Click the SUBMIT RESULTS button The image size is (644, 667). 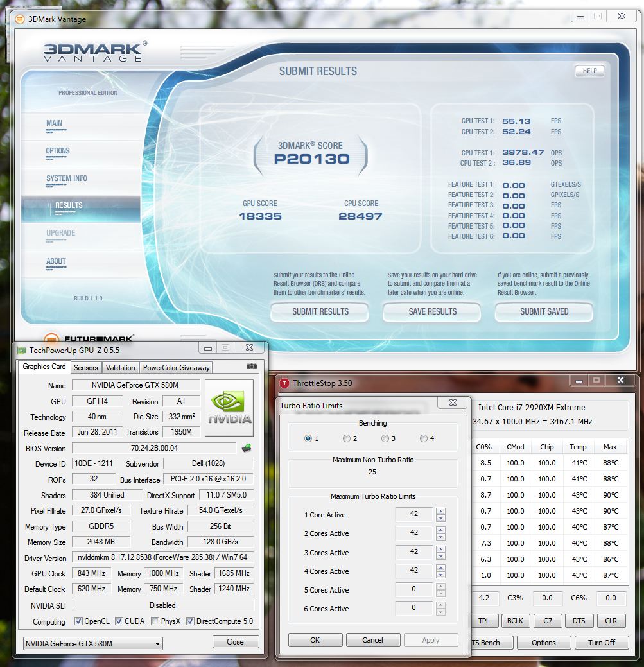(320, 312)
